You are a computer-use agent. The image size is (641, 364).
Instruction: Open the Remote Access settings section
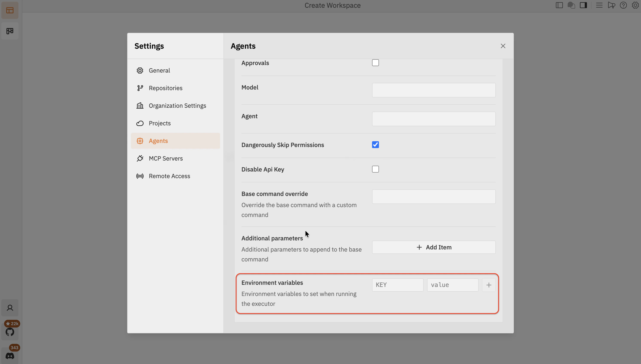point(170,176)
